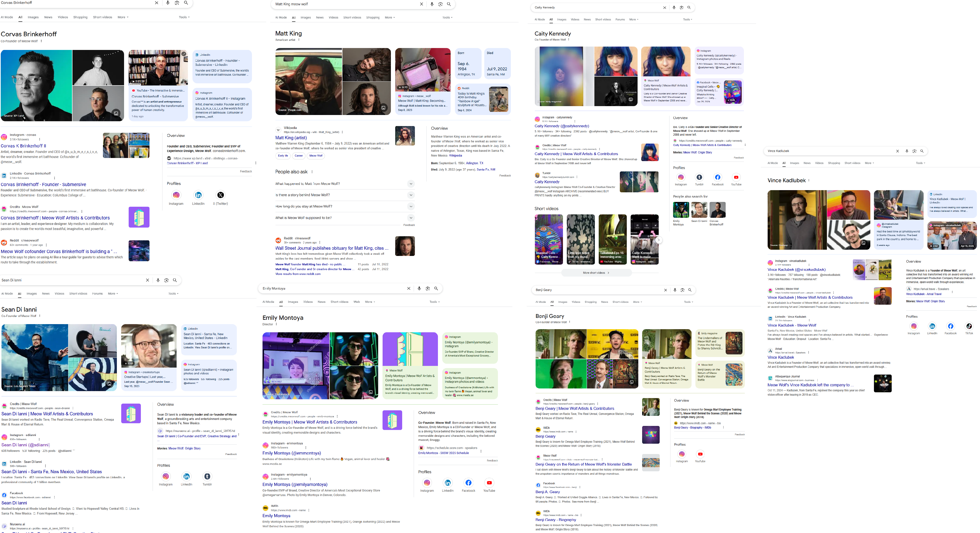
Task: Open Sean Di Ianni's LinkedIn profile icon
Action: [x=186, y=476]
